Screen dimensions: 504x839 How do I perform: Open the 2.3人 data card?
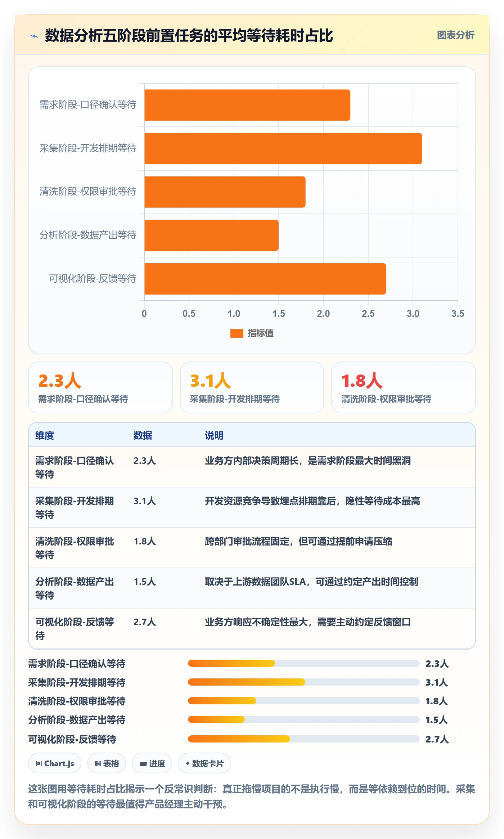click(100, 387)
